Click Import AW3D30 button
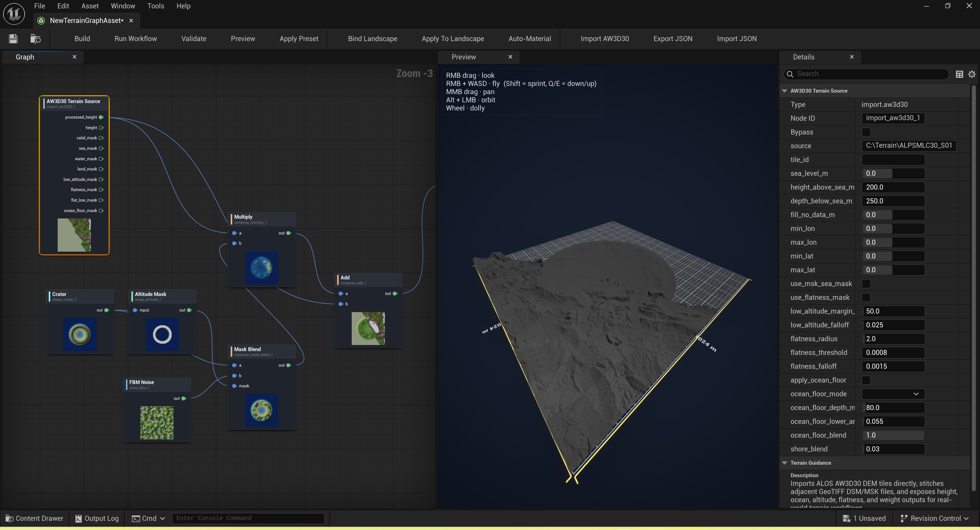 click(x=605, y=39)
